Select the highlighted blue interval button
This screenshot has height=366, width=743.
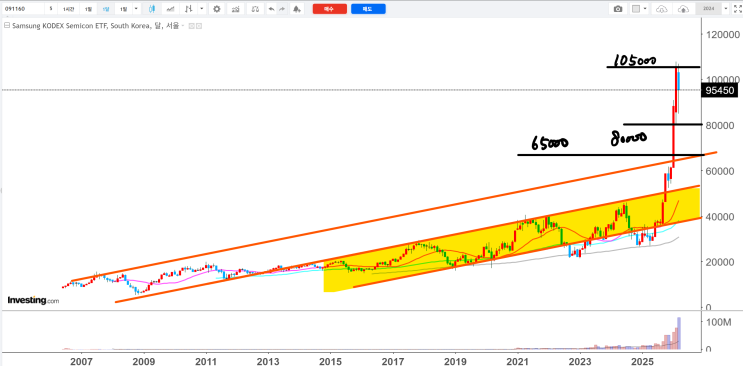[106, 9]
